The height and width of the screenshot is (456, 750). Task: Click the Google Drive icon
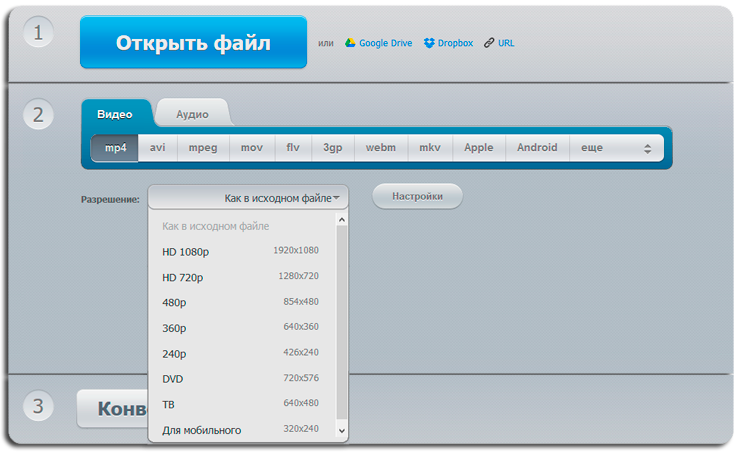click(350, 43)
